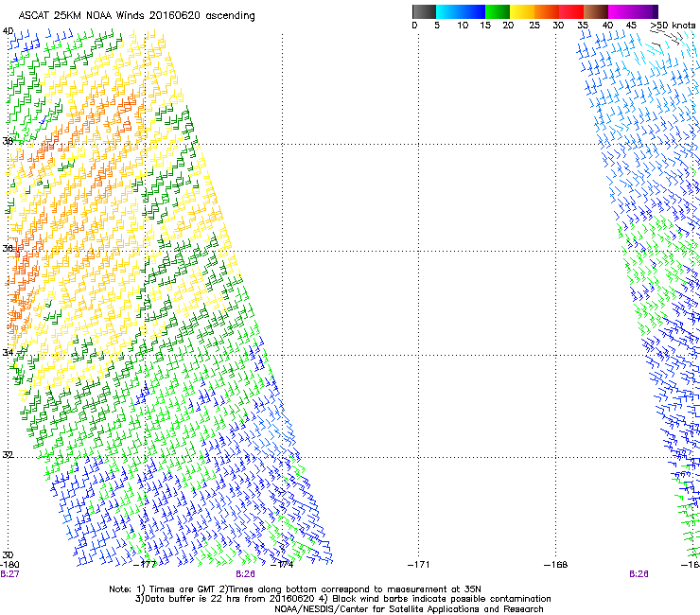Click the purple time label 8:26 near -174
The image size is (700, 615).
point(245,574)
